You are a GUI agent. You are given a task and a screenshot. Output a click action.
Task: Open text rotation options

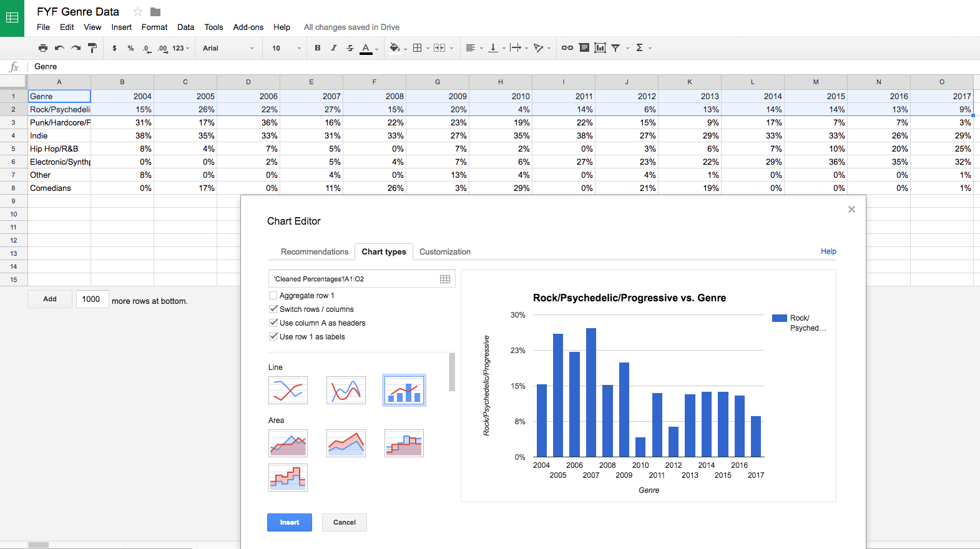tap(538, 48)
